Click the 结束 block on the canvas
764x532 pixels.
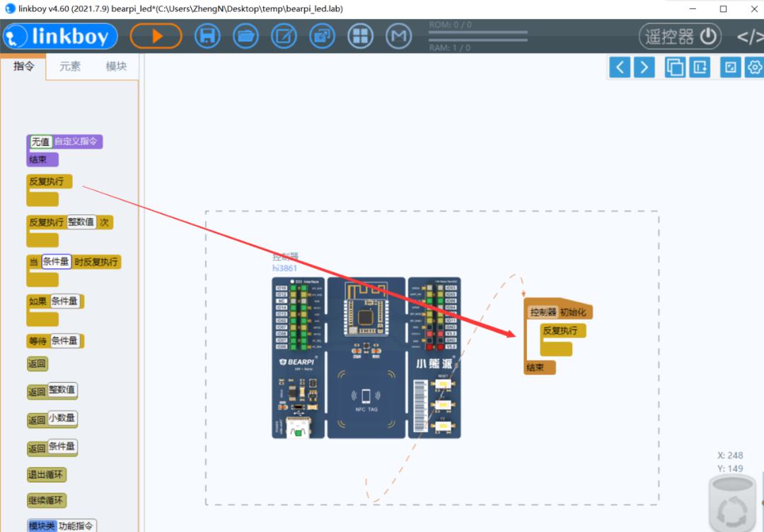coord(539,367)
